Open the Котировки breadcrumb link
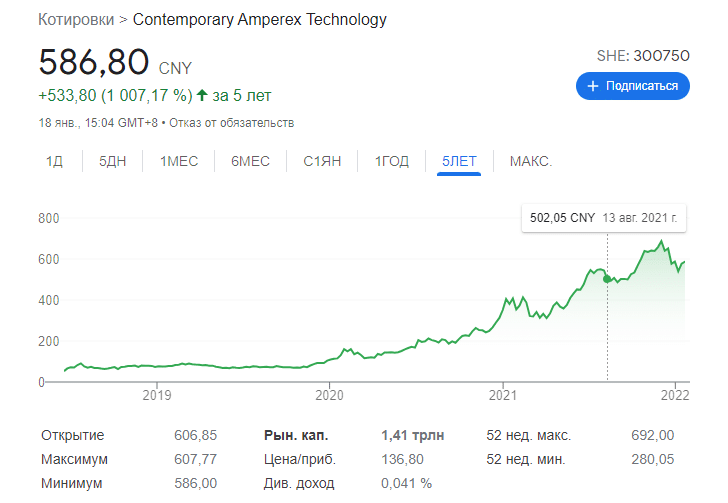This screenshot has width=728, height=503. (75, 20)
